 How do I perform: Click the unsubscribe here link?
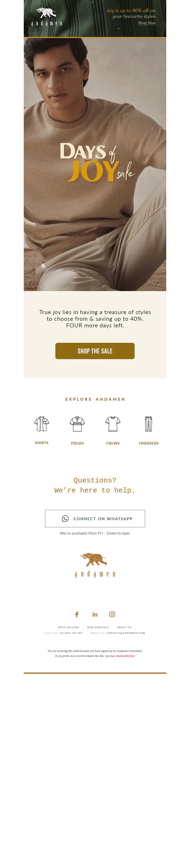tap(125, 656)
